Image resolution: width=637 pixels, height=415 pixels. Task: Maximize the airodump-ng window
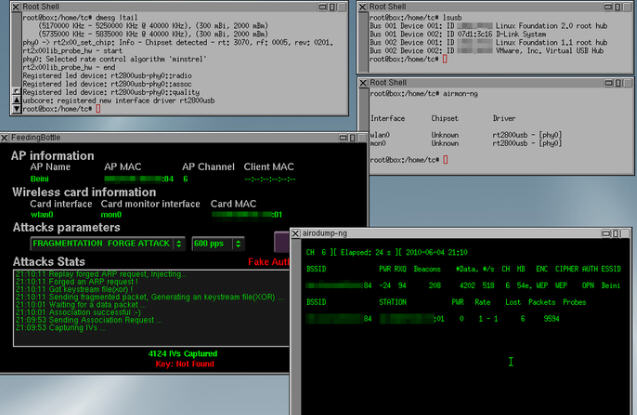[x=616, y=233]
